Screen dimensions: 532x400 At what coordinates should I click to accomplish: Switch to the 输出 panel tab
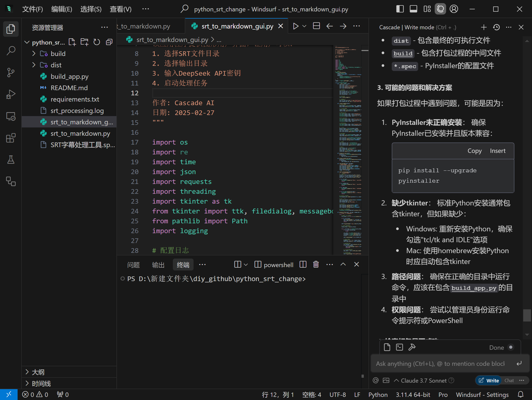coord(158,265)
